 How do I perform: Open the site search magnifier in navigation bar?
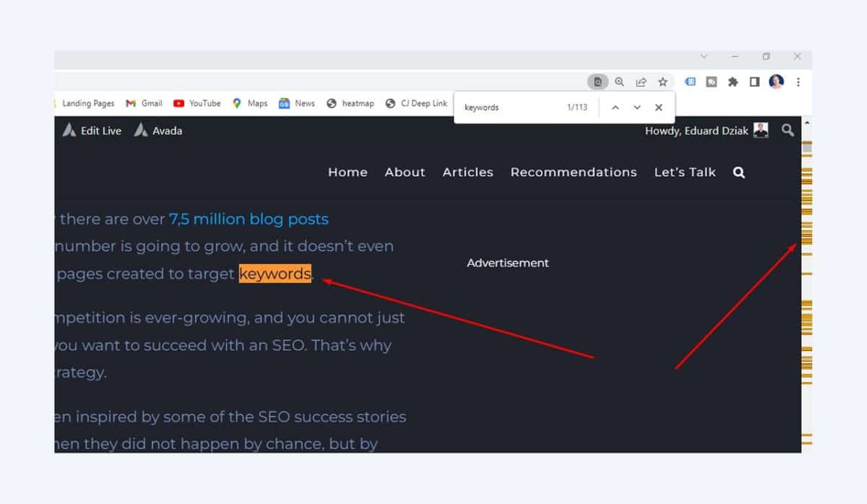(738, 172)
